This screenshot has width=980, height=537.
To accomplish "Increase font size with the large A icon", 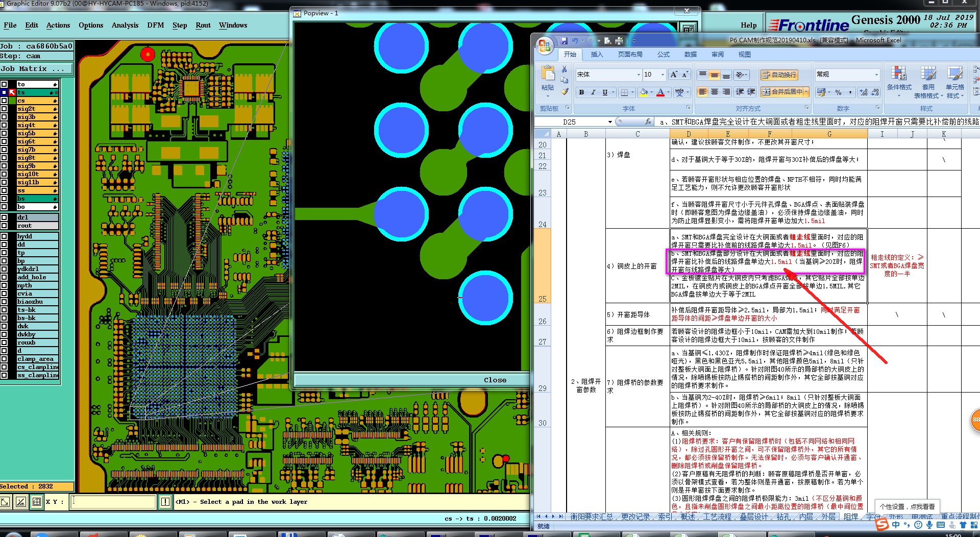I will [x=674, y=75].
